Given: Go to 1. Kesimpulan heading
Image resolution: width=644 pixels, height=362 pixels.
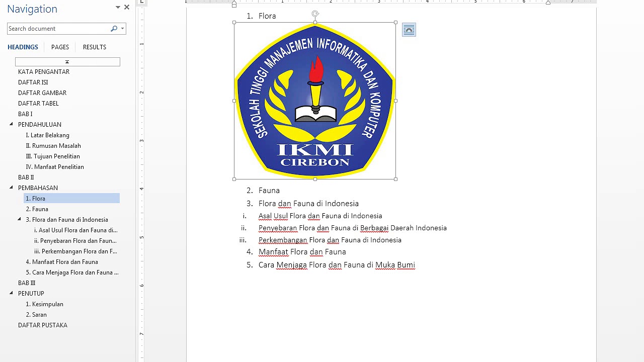Looking at the screenshot, I should 44,304.
